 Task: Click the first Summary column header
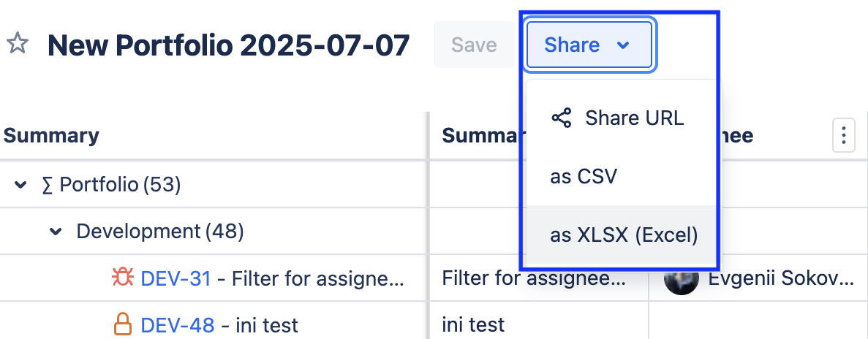[51, 136]
